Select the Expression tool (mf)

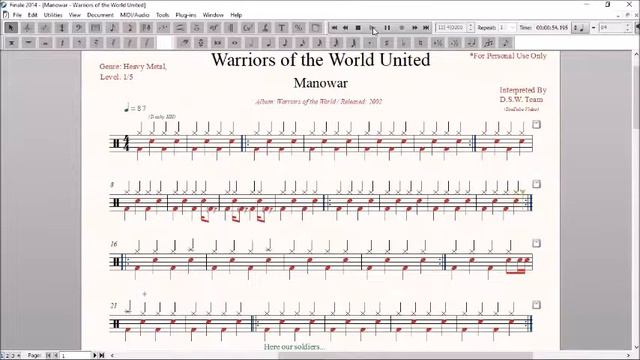214,28
